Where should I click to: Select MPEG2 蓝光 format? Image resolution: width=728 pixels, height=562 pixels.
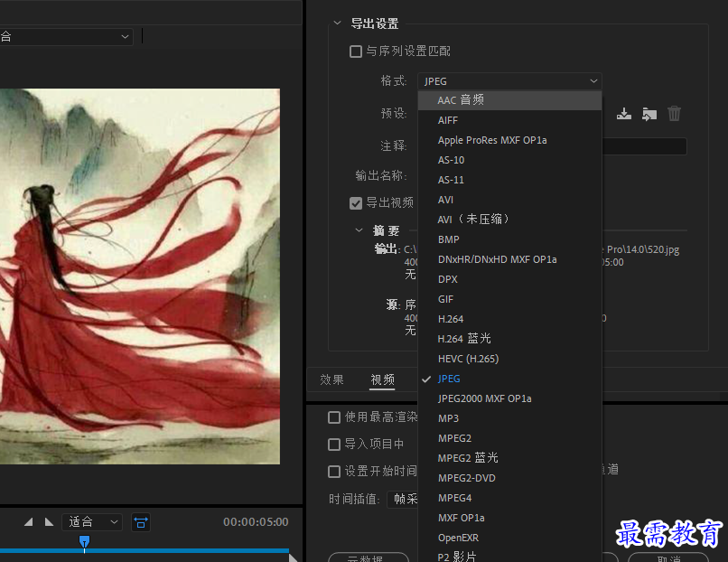click(509, 458)
